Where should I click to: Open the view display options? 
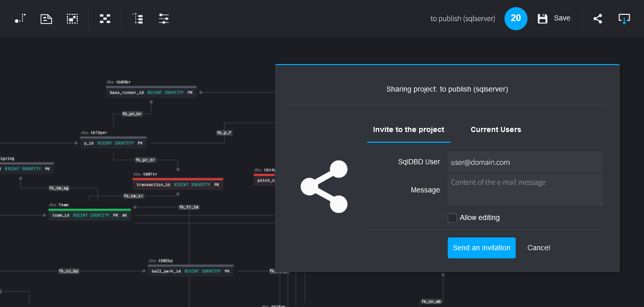point(164,18)
